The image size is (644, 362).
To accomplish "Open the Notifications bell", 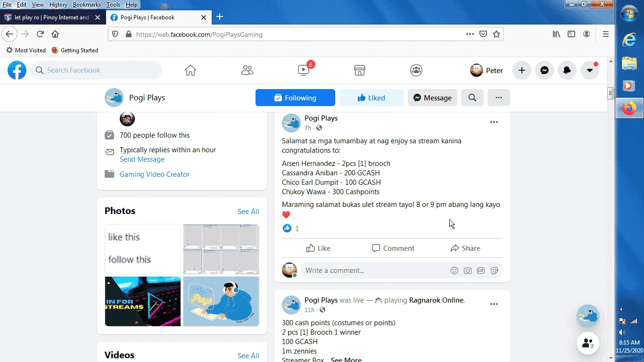I will (567, 70).
